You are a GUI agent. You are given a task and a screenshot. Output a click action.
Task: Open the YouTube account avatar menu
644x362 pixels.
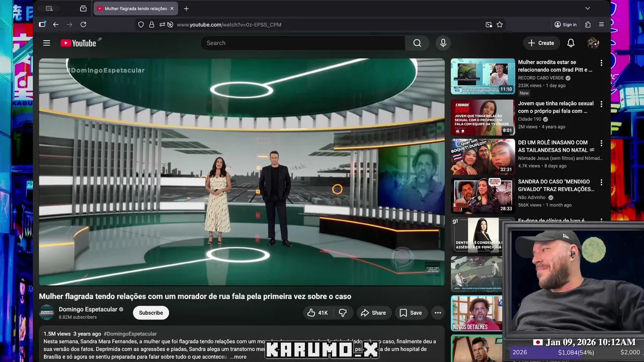pyautogui.click(x=593, y=43)
